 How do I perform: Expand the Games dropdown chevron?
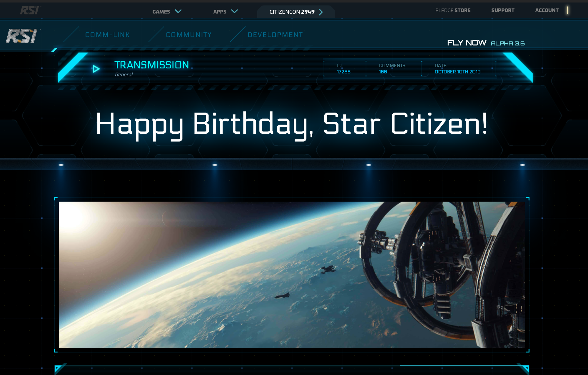[178, 11]
